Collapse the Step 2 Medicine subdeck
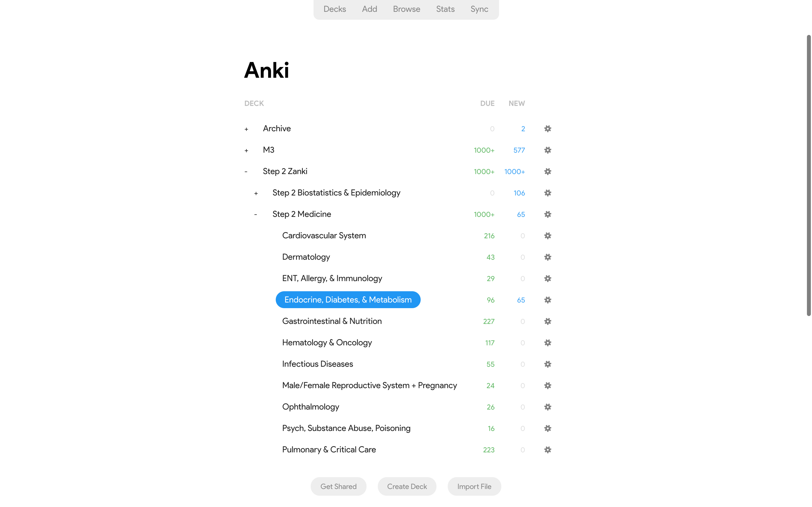 pyautogui.click(x=256, y=214)
